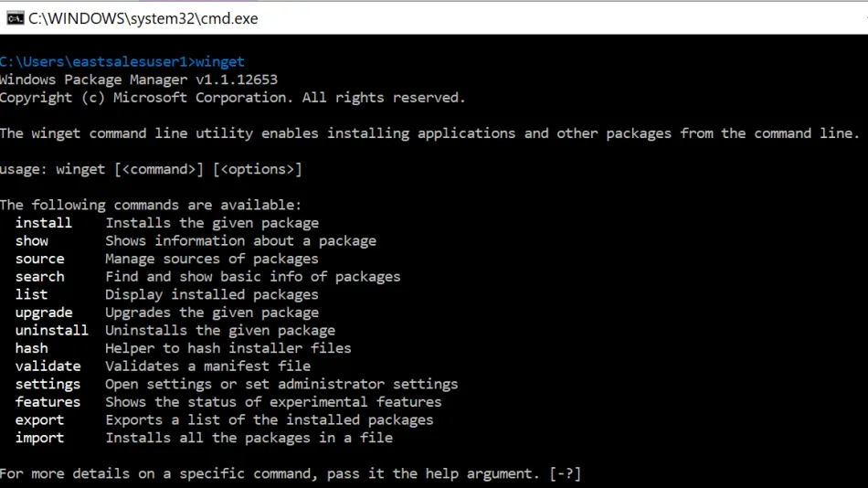Click the 'import' command name

(39, 438)
